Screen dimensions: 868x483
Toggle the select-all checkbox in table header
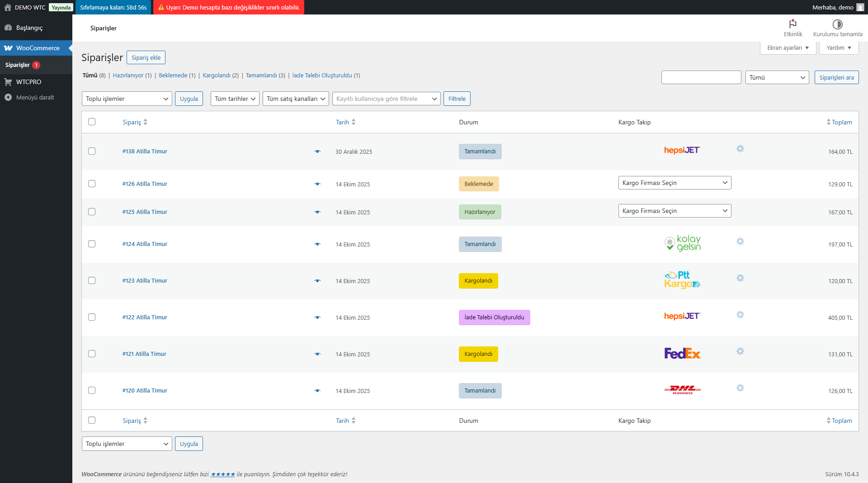coord(92,122)
